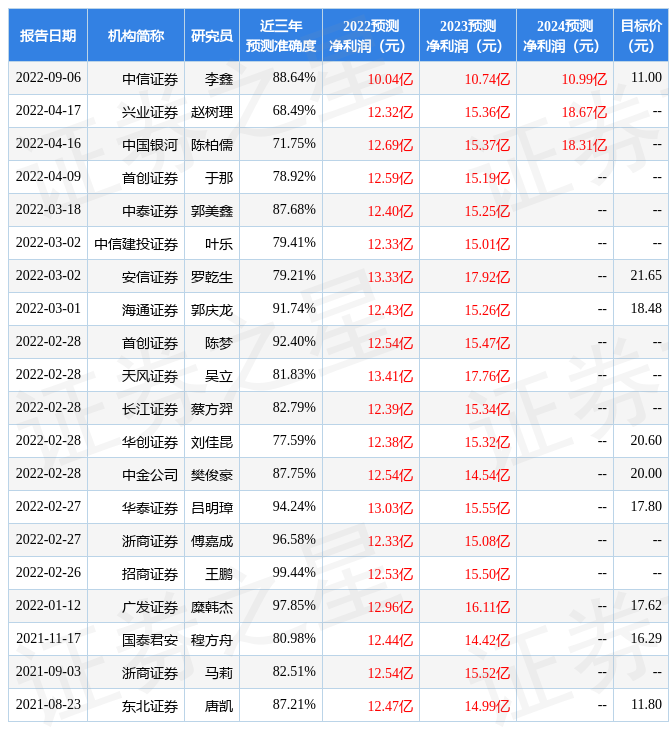669x730 pixels.
Task: Click target price 16.29
Action: [x=646, y=639]
